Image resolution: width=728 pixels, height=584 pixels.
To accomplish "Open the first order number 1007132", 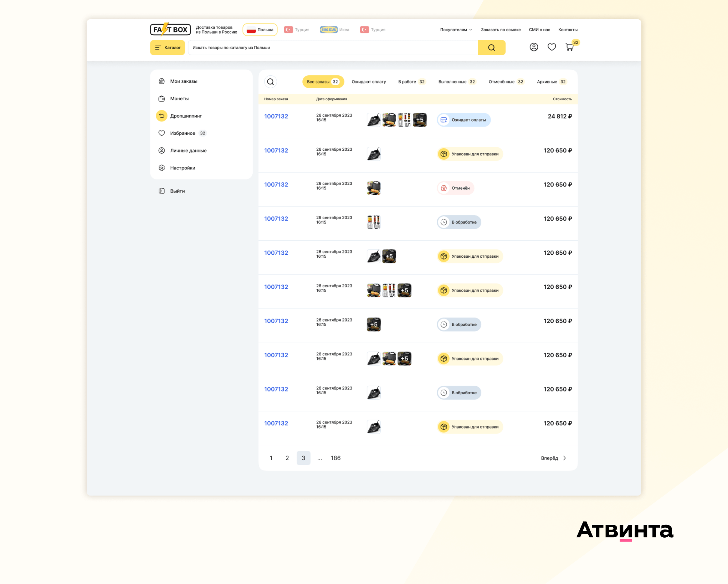I will point(276,117).
